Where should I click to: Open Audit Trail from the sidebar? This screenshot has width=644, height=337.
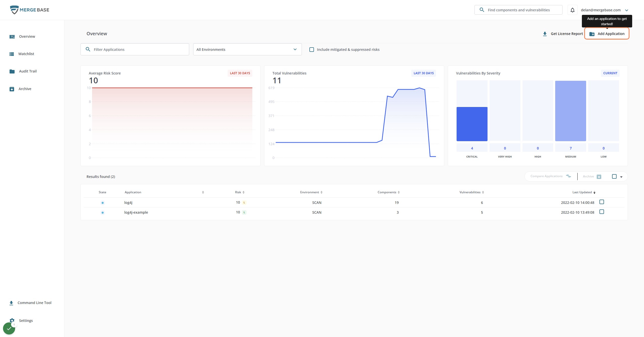(x=28, y=71)
